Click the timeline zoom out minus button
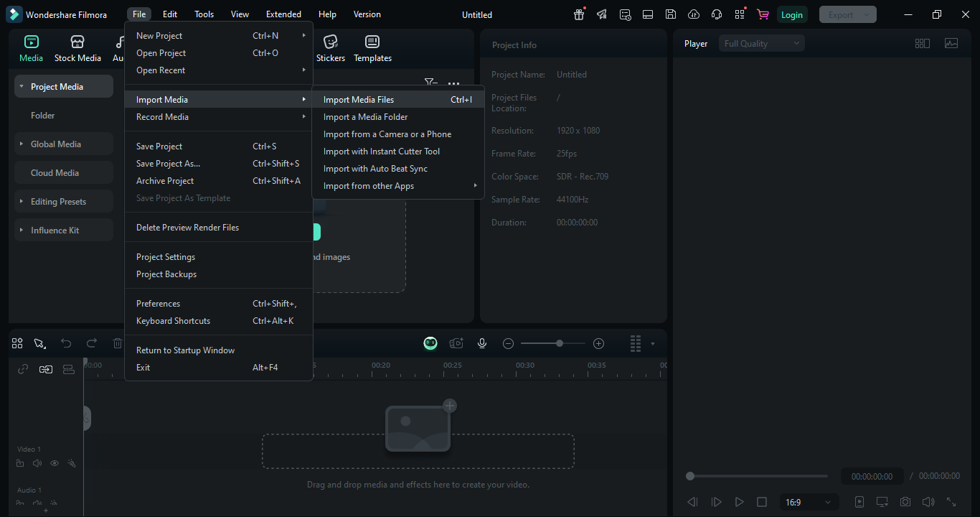 (508, 344)
